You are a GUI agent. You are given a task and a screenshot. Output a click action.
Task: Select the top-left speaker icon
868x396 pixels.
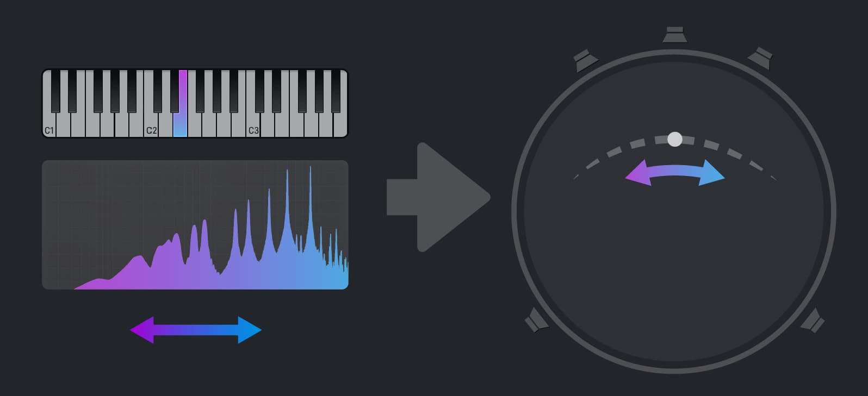(586, 60)
